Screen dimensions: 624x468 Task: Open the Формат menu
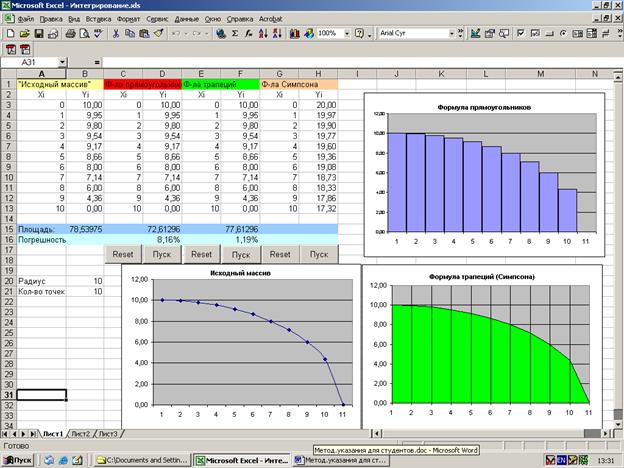(129, 18)
